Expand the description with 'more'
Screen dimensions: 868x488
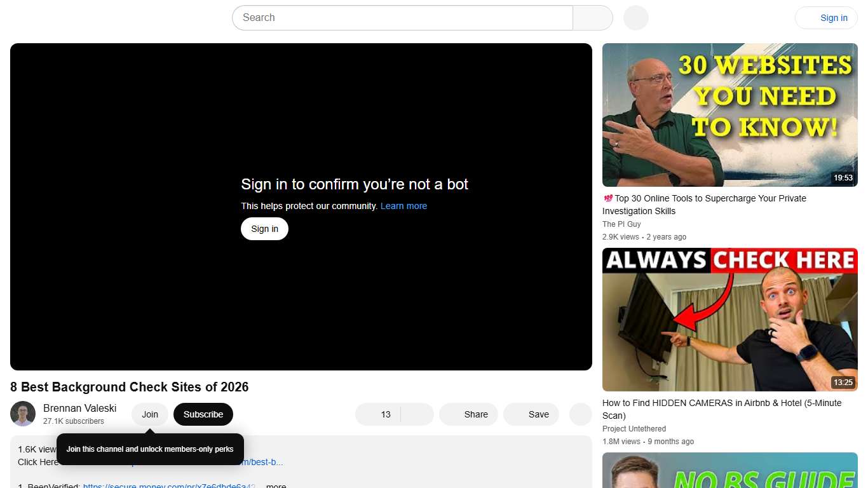(275, 485)
